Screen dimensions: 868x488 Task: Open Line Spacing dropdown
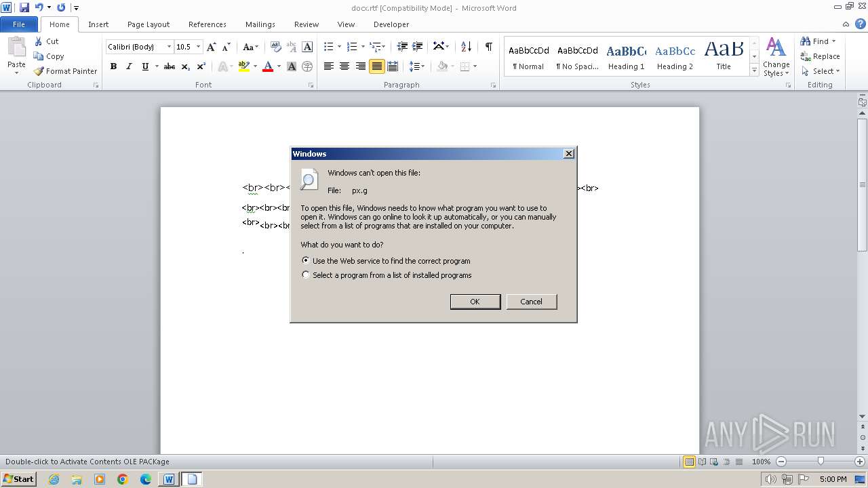[417, 66]
